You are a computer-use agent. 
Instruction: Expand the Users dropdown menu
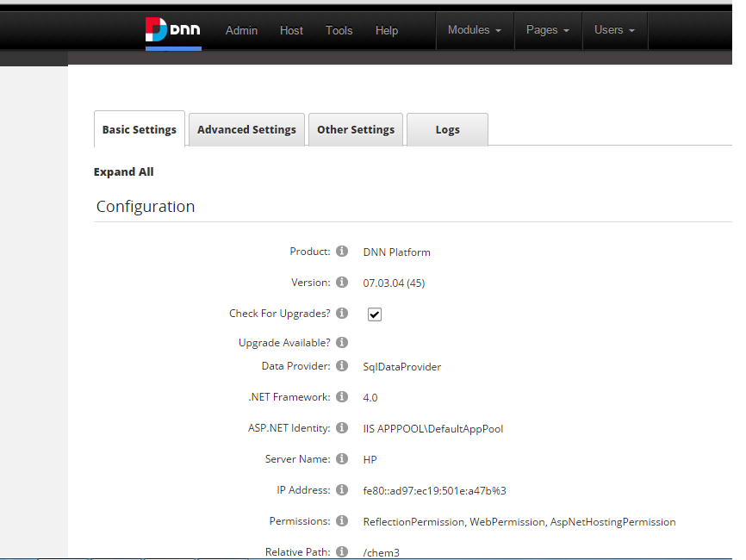pyautogui.click(x=615, y=30)
